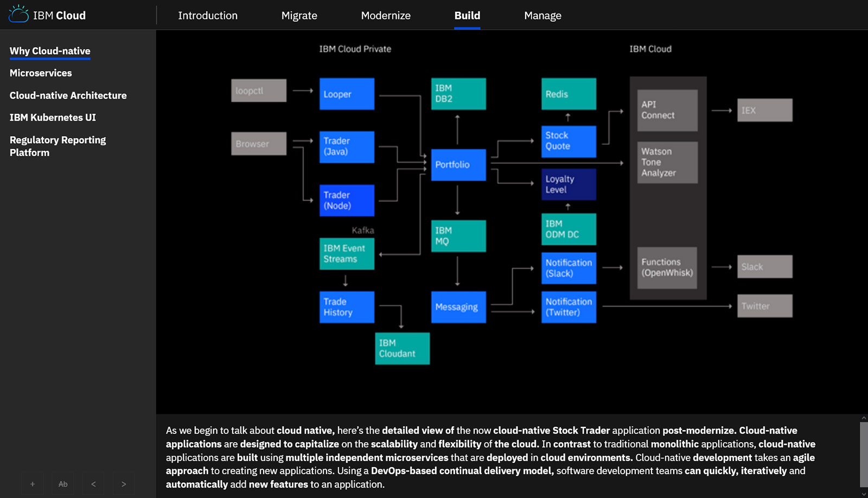Click the IEX box in diagram
This screenshot has height=498, width=868.
click(764, 110)
